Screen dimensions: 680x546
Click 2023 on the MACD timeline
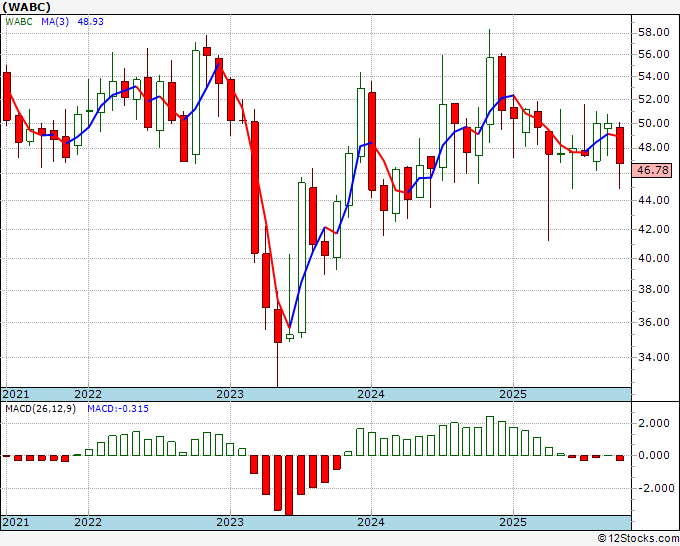point(230,522)
